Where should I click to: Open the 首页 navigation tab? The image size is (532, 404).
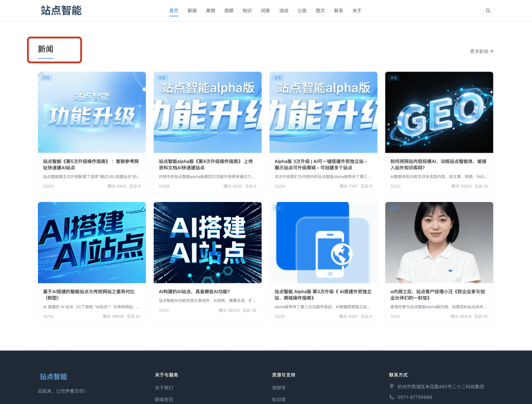(x=174, y=11)
